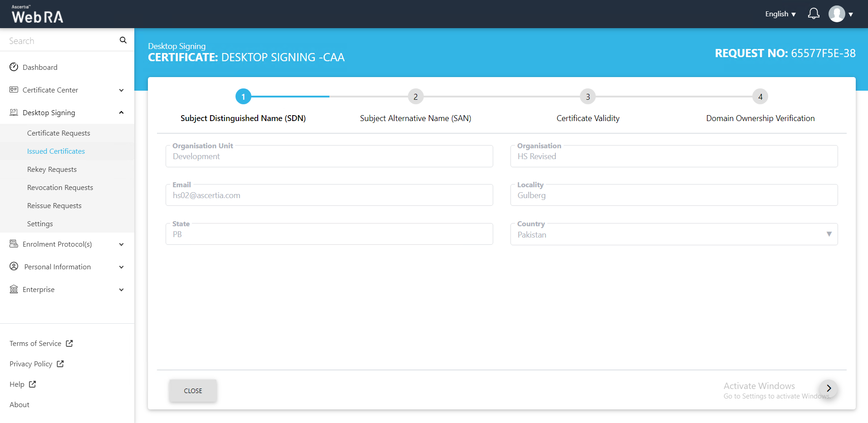Open the Privacy Policy link
Image resolution: width=868 pixels, height=423 pixels.
click(31, 364)
